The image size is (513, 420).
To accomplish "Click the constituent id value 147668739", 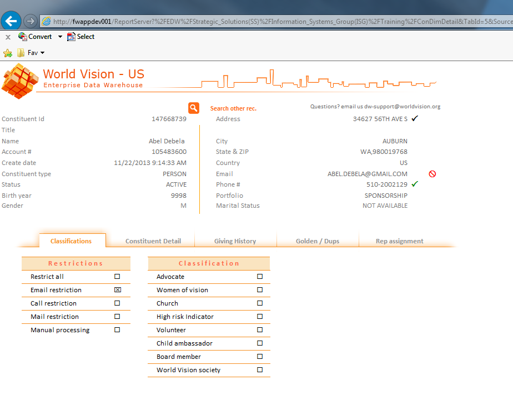I will pyautogui.click(x=169, y=119).
